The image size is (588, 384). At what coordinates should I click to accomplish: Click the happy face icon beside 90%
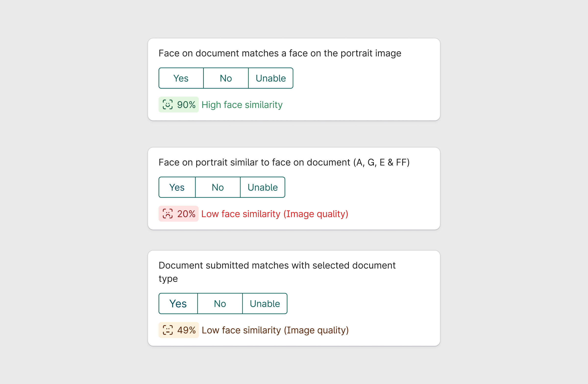[168, 105]
